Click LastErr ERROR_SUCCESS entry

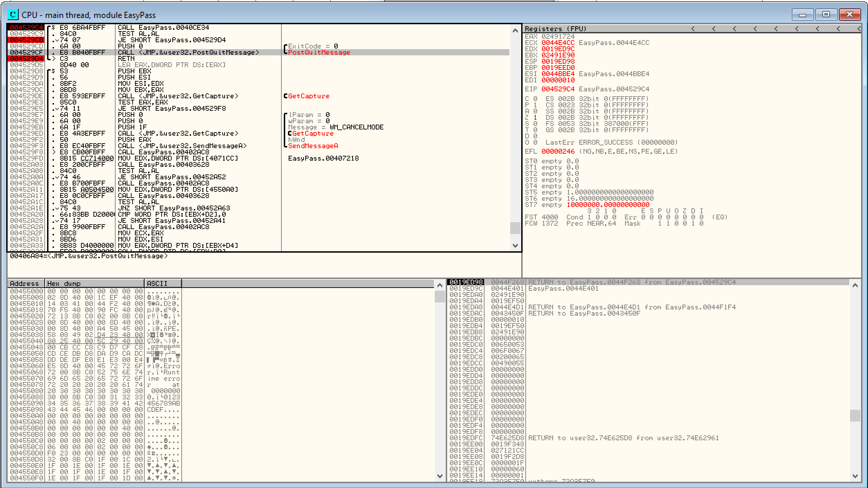(612, 142)
